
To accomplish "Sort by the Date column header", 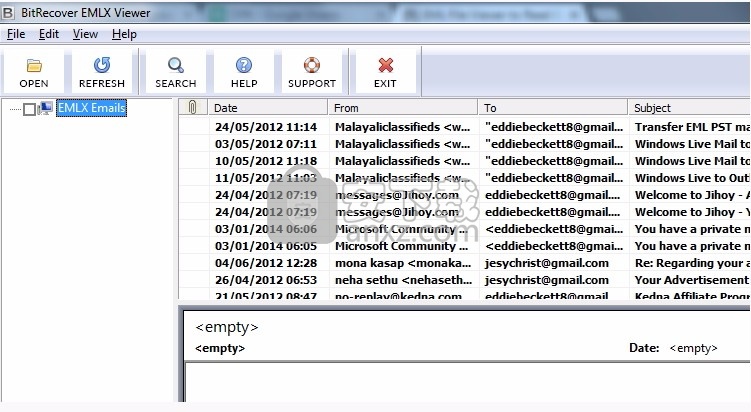I will point(269,107).
